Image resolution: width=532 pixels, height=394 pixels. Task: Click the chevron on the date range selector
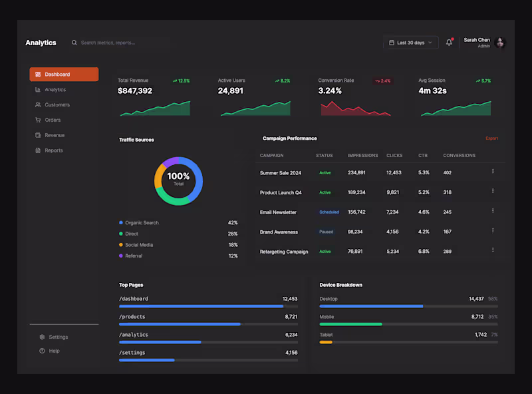[430, 43]
